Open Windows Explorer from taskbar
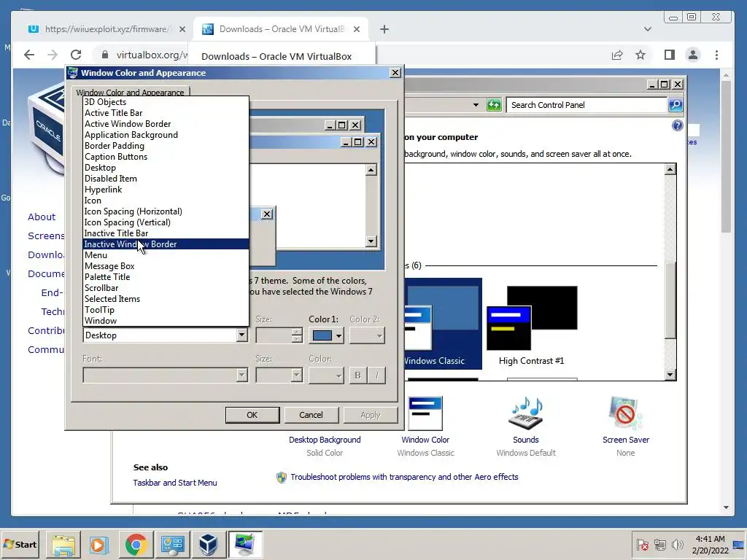Viewport: 747px width, 560px height. pos(63,544)
